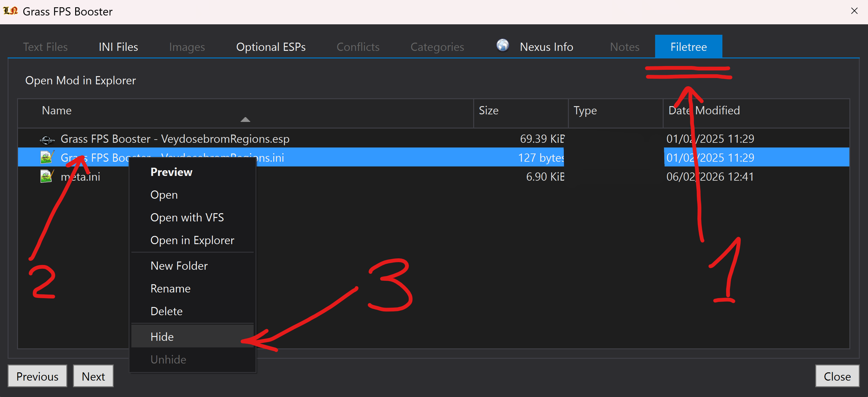Pick Rename from the context menu
This screenshot has height=397, width=868.
[171, 288]
